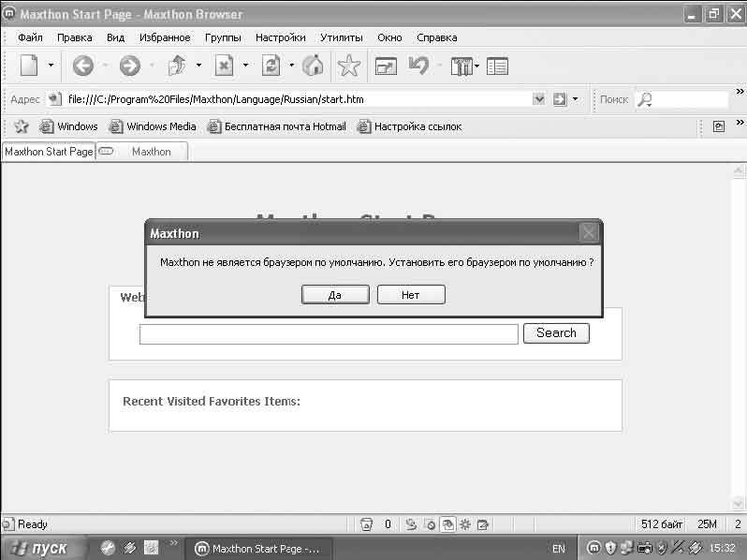Open the Настройки menu

pos(281,37)
